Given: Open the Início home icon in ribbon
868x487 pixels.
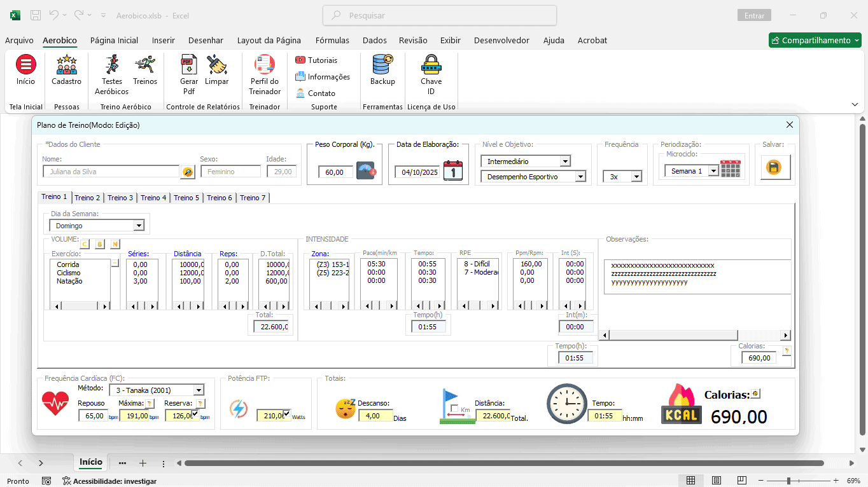Looking at the screenshot, I should pyautogui.click(x=25, y=70).
